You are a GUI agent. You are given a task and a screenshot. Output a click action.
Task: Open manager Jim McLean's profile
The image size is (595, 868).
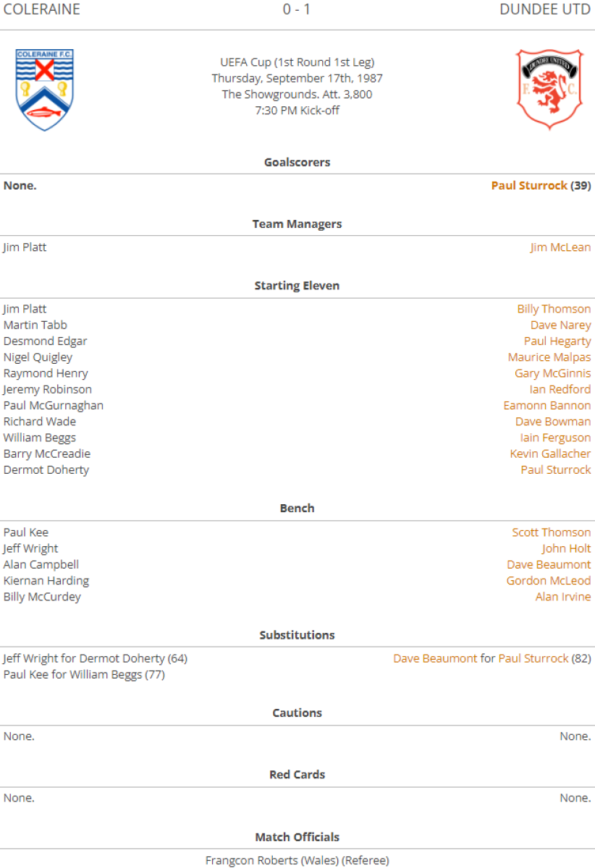(x=560, y=247)
